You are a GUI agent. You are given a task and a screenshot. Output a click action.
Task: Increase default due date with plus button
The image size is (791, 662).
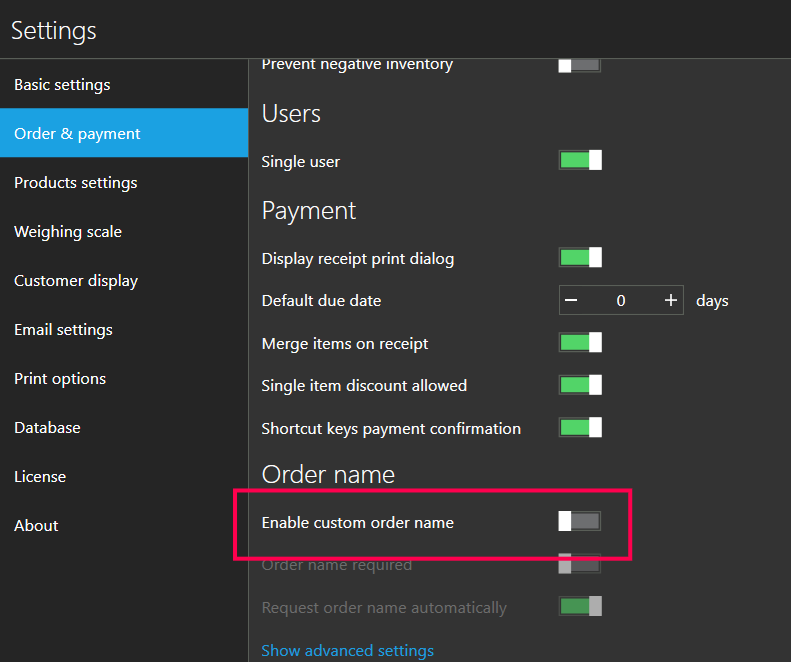670,301
